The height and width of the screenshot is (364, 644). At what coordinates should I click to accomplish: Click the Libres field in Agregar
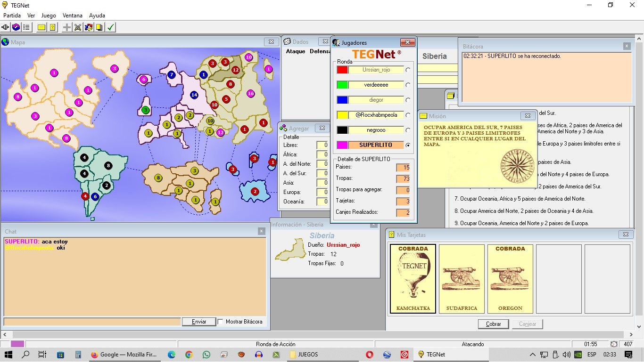click(x=322, y=145)
